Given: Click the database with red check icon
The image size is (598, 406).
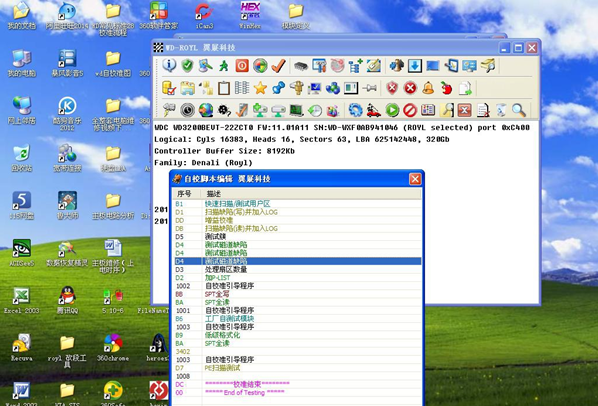Looking at the screenshot, I should click(169, 88).
